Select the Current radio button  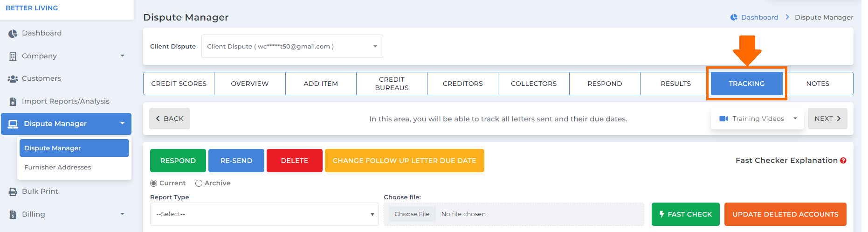click(x=153, y=183)
